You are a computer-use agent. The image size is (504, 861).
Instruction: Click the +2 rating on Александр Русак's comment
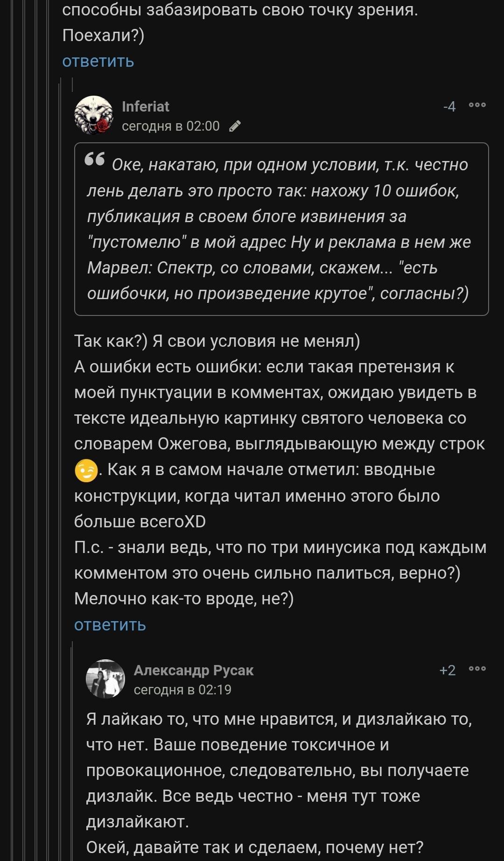point(447,671)
